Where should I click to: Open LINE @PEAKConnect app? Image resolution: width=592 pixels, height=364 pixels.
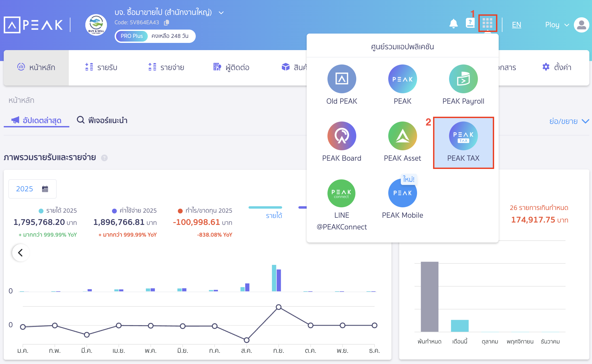coord(341,193)
